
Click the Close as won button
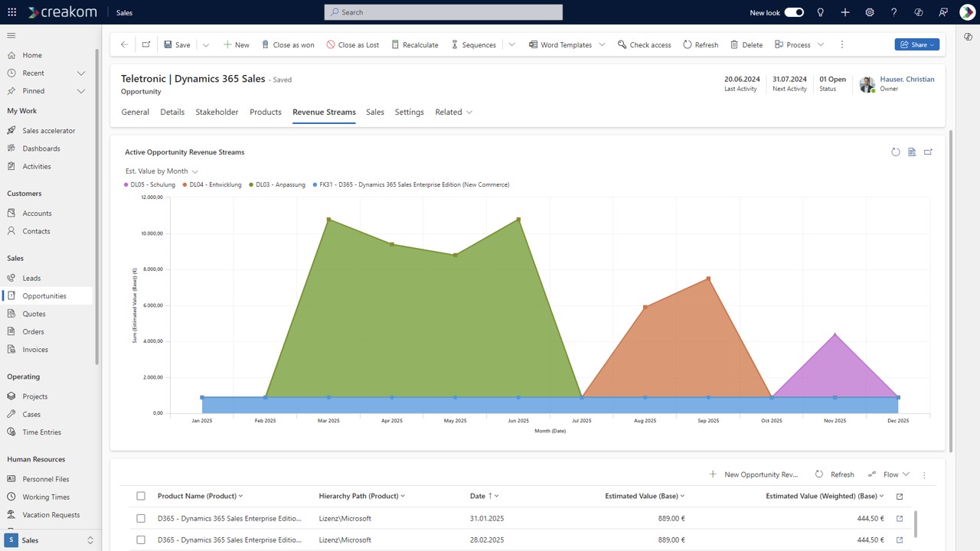288,44
